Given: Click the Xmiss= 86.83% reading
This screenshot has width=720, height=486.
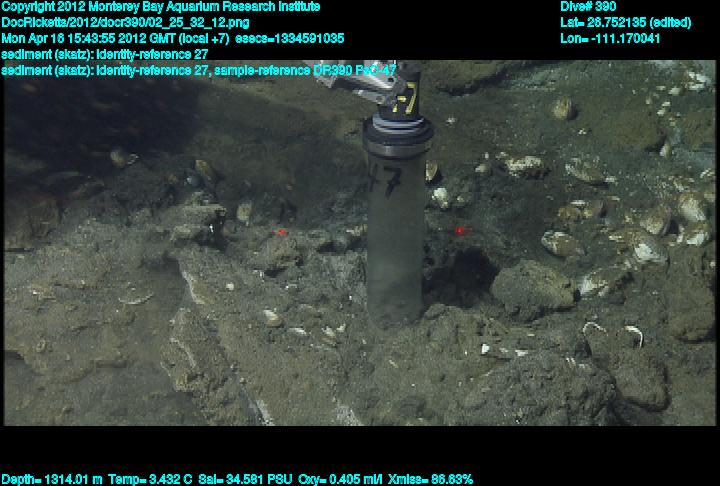Looking at the screenshot, I should (x=430, y=479).
